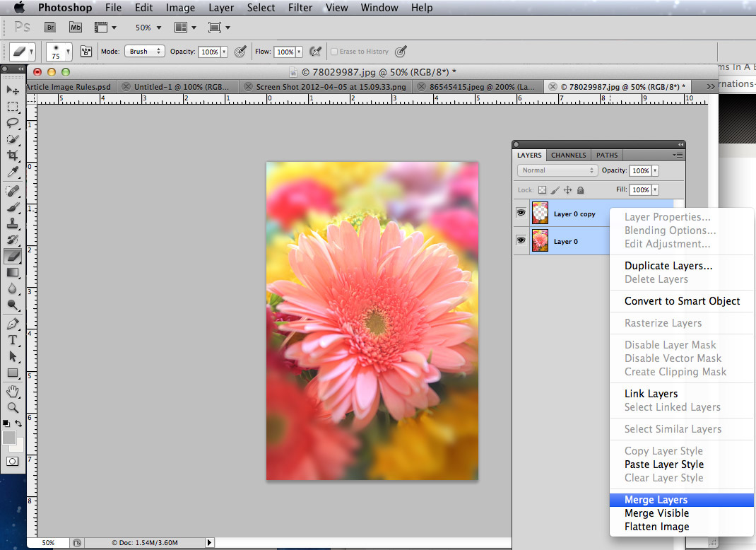
Task: Select the Hand tool
Action: point(13,391)
